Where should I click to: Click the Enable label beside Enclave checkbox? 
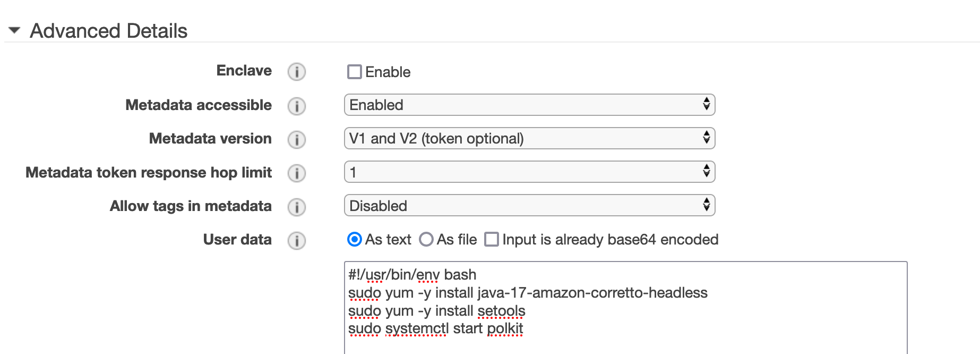tap(388, 72)
